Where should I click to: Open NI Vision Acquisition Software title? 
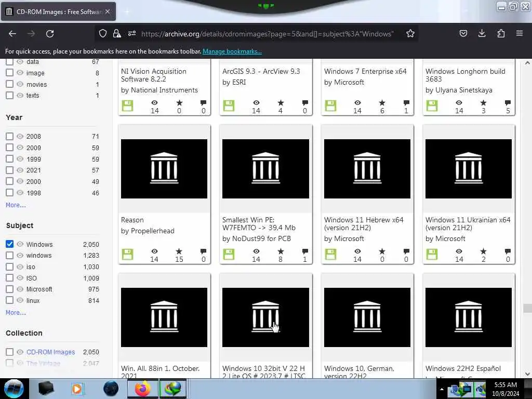[x=154, y=75]
